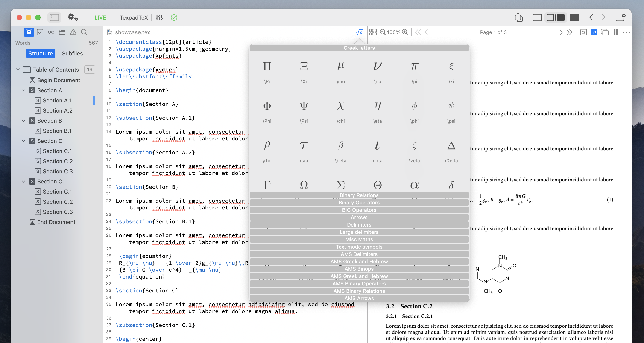Select the Subfiles tab
The width and height of the screenshot is (644, 343).
(72, 53)
